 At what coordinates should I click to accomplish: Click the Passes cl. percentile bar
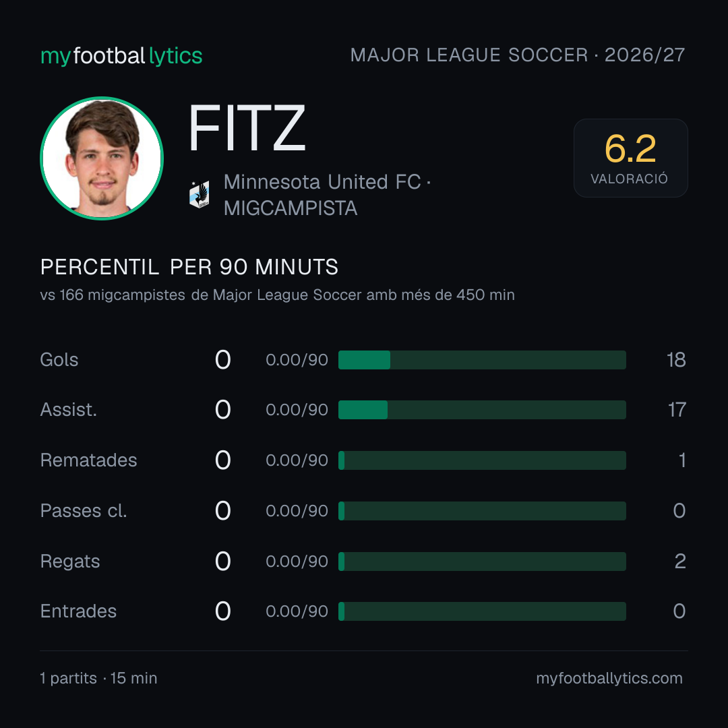coord(482,511)
